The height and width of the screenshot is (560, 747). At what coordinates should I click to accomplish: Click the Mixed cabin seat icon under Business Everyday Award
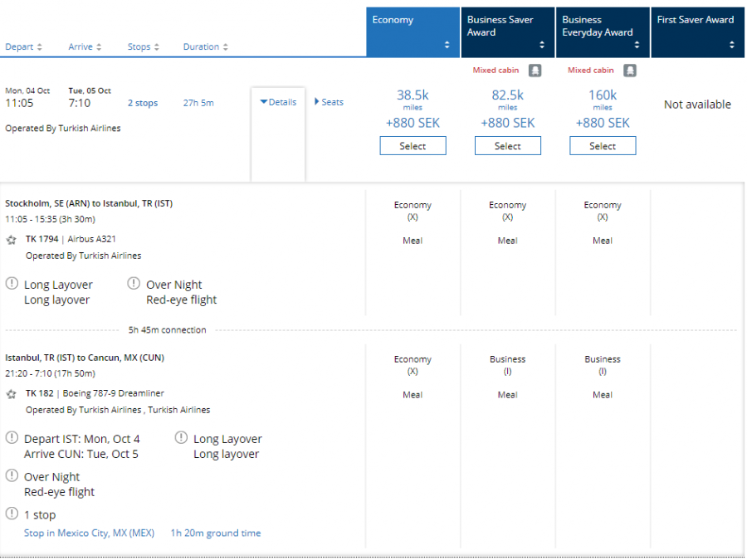point(629,71)
